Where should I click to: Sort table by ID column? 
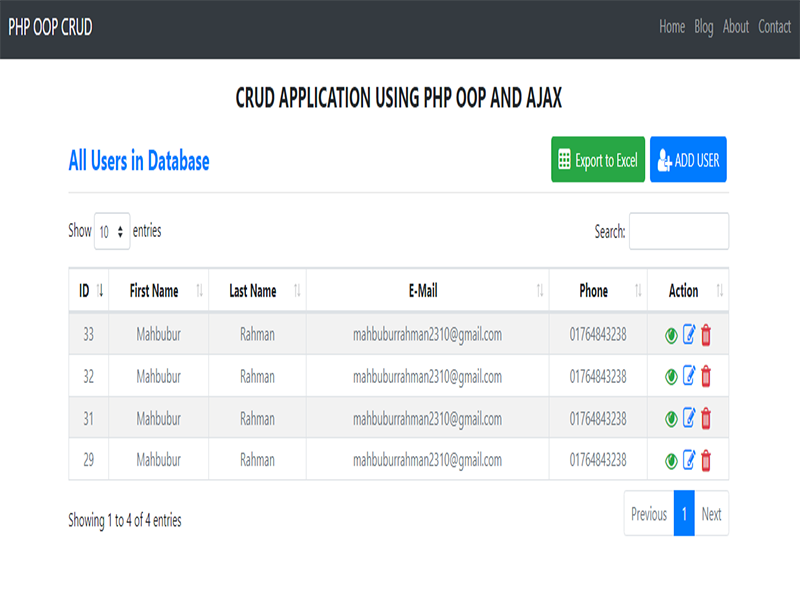pos(89,291)
